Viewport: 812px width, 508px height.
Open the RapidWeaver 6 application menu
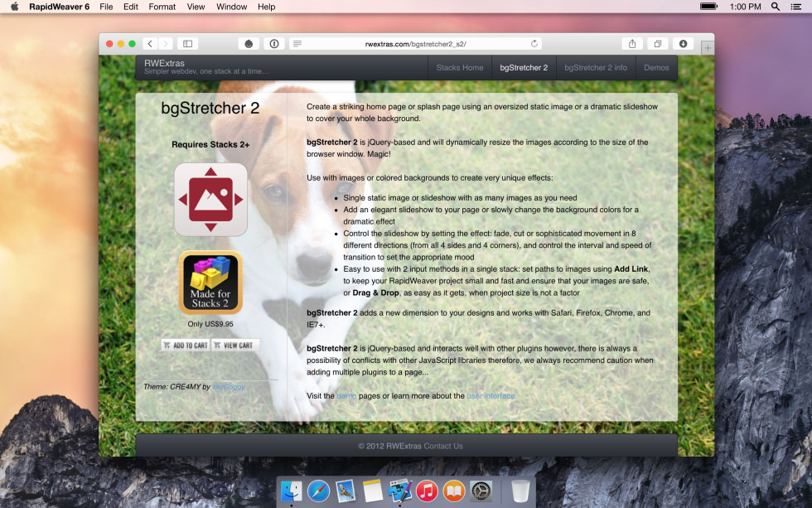point(59,7)
